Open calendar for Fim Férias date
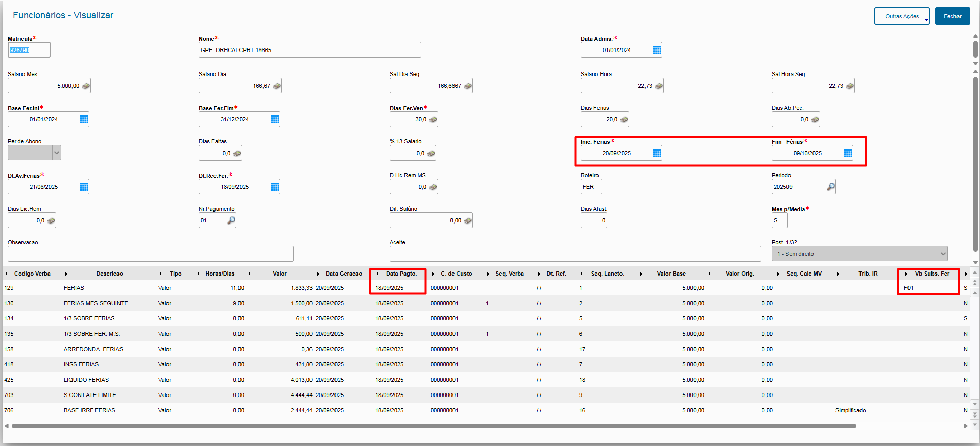The height and width of the screenshot is (446, 980). pos(848,153)
